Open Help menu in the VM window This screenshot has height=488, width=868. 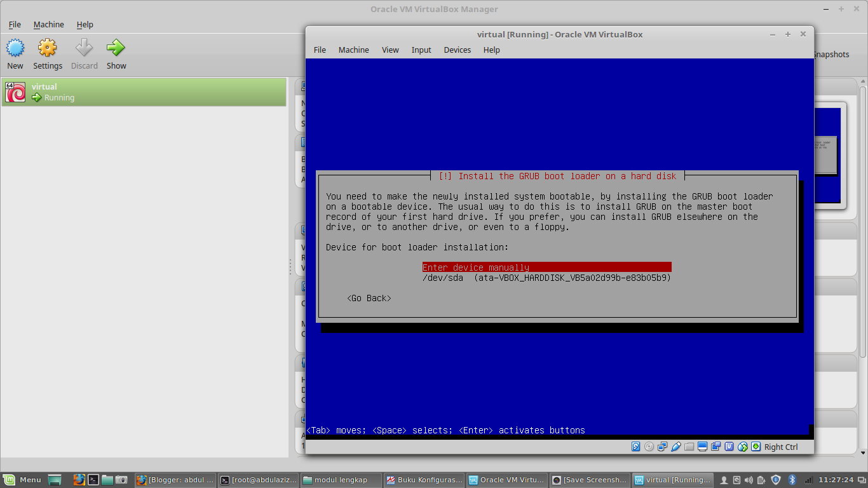click(491, 50)
